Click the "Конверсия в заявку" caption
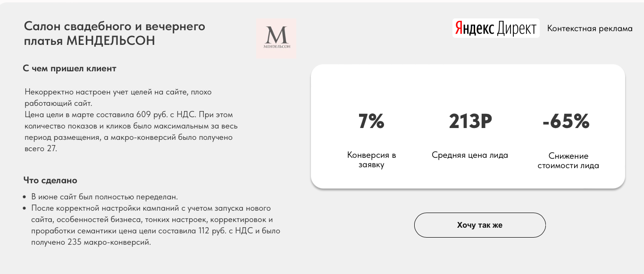This screenshot has width=644, height=274. [x=371, y=160]
